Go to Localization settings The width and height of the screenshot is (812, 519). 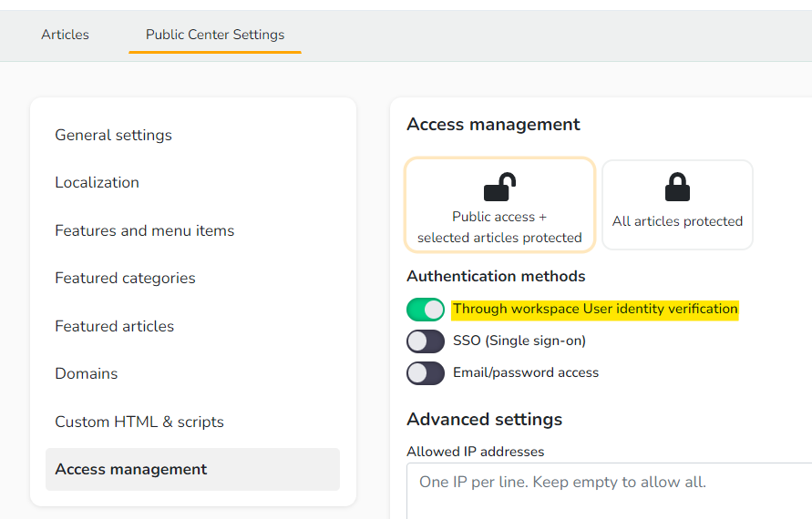pos(97,183)
